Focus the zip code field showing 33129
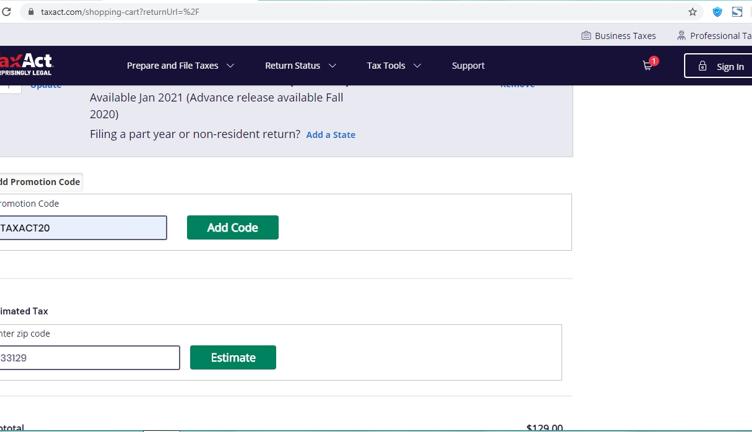Image resolution: width=752 pixels, height=432 pixels. click(89, 358)
